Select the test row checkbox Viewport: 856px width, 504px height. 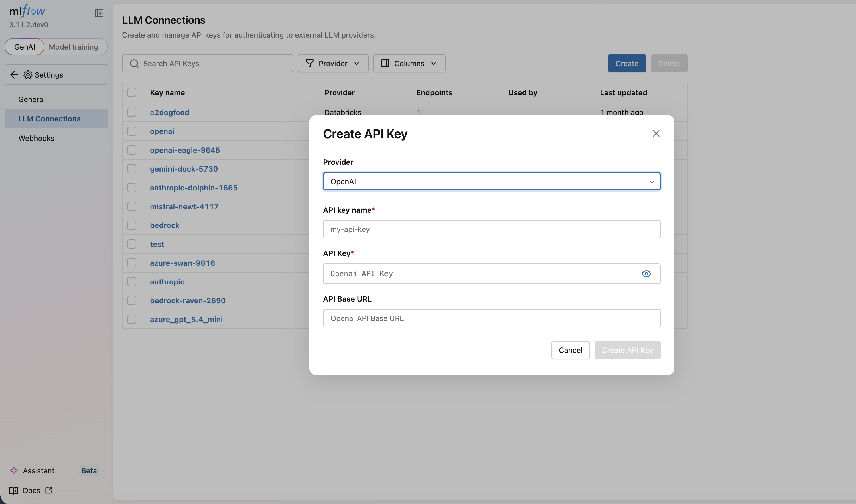click(132, 244)
